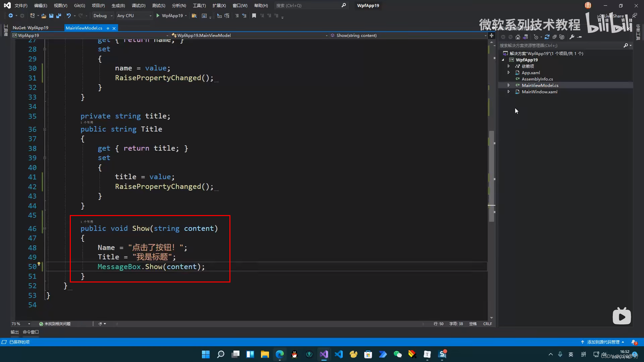Image resolution: width=644 pixels, height=362 pixels.
Task: Open the 生成(B) menu
Action: (118, 5)
